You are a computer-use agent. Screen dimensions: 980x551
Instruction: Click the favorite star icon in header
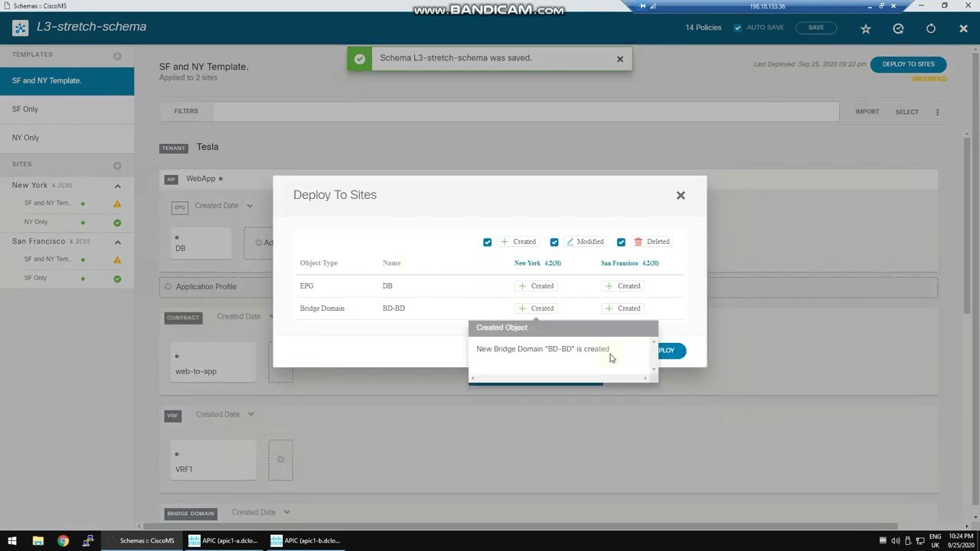pyautogui.click(x=866, y=28)
